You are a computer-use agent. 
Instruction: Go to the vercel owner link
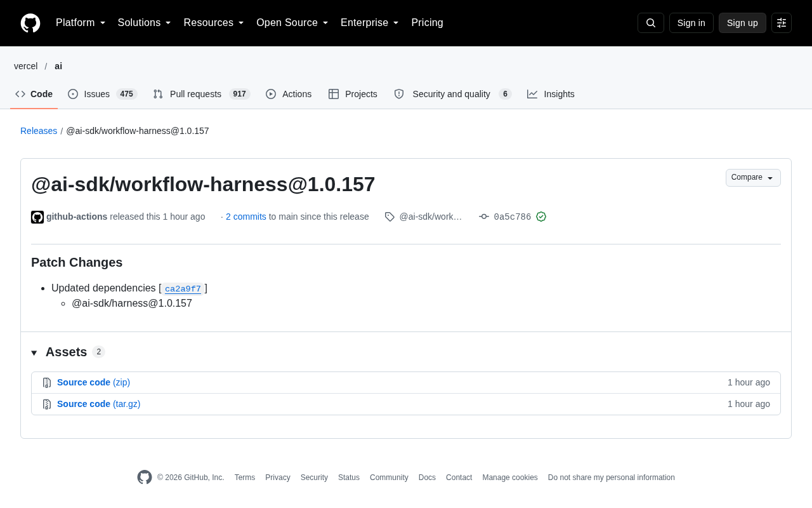tap(26, 66)
